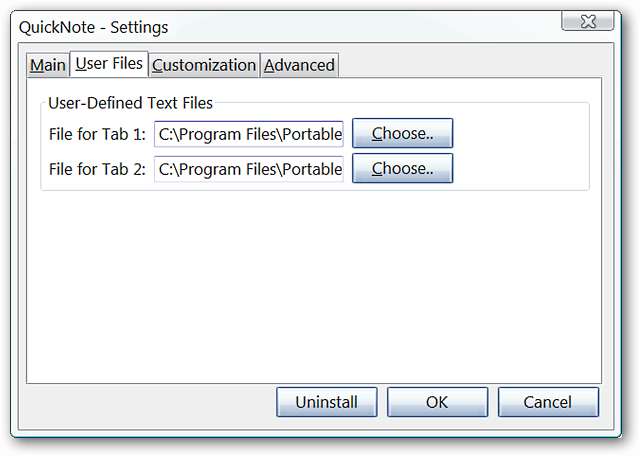640x456 pixels.
Task: Click the "File for Tab 1:" label
Action: [x=97, y=133]
